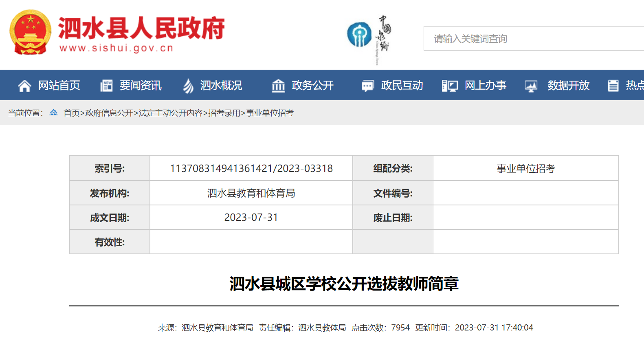The height and width of the screenshot is (337, 644).
Task: Click the 发布机构 label cell
Action: 110,193
